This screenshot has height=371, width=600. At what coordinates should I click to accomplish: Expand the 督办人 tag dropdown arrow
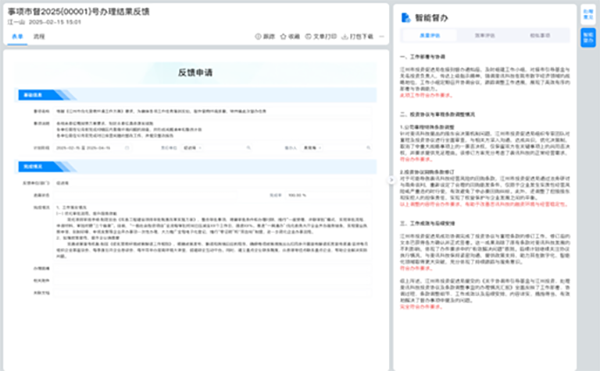320,148
